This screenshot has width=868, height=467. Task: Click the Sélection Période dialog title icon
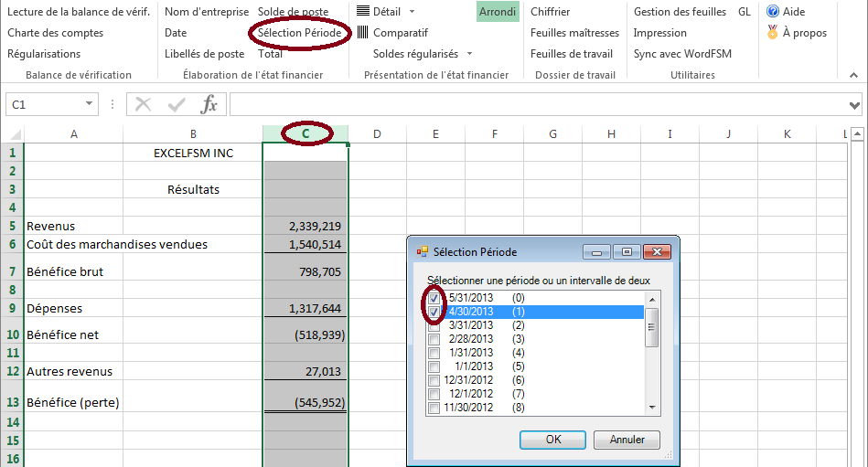[422, 251]
